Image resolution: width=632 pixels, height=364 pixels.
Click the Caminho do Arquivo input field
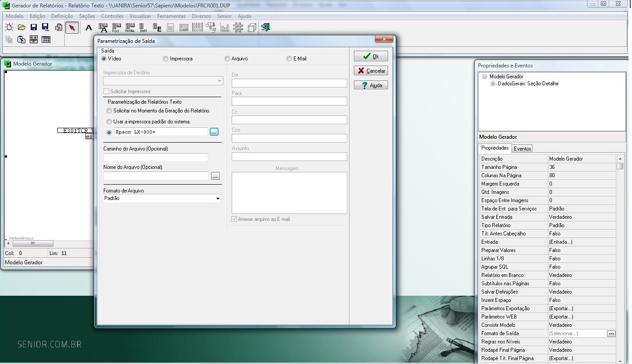155,157
